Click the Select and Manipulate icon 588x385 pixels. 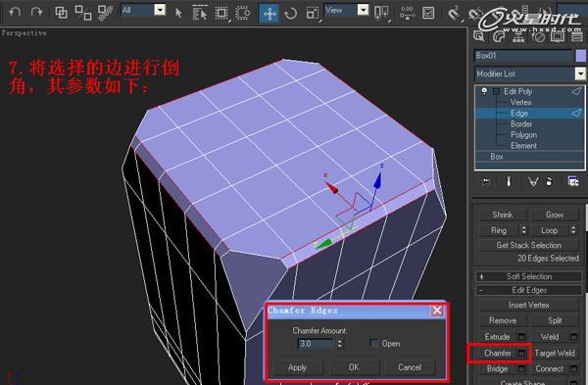[x=408, y=13]
